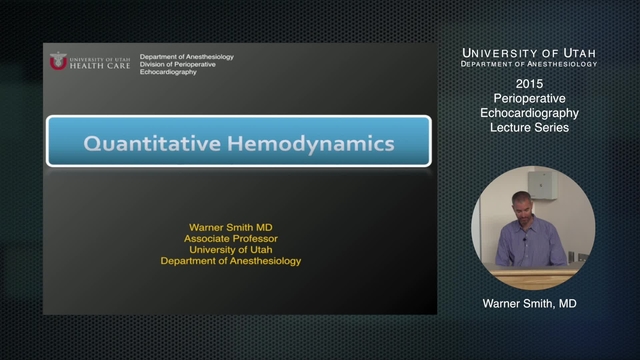Viewport: 640px width, 360px height.
Task: Click '2015' in lecture series title
Action: point(529,84)
